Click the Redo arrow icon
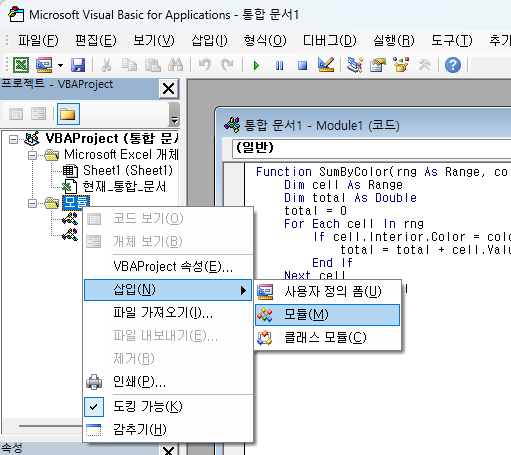511x455 pixels. (x=228, y=65)
